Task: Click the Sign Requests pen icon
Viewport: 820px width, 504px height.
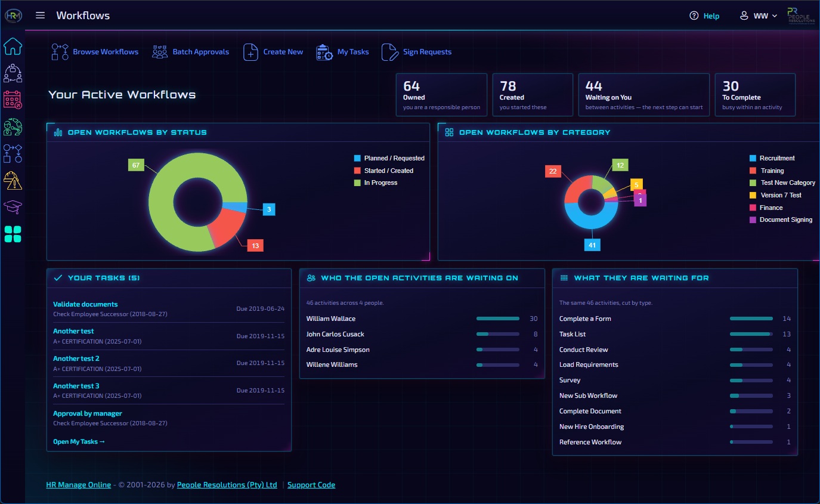Action: (x=389, y=52)
